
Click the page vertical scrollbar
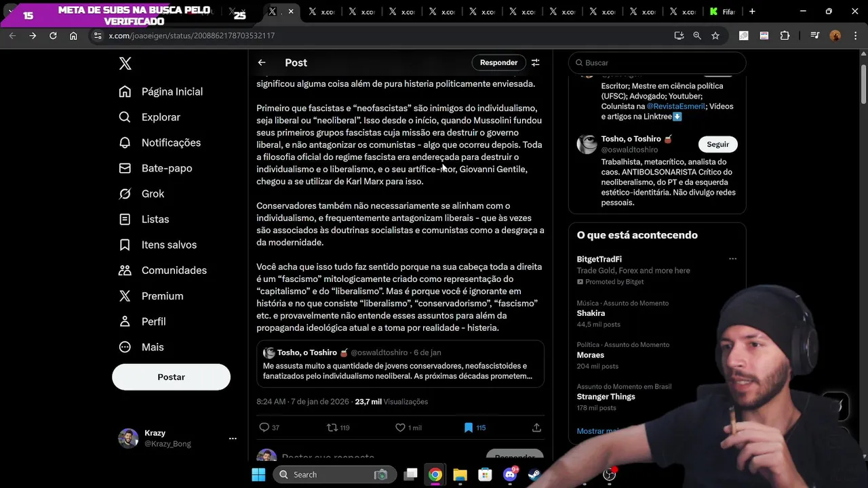(x=863, y=85)
